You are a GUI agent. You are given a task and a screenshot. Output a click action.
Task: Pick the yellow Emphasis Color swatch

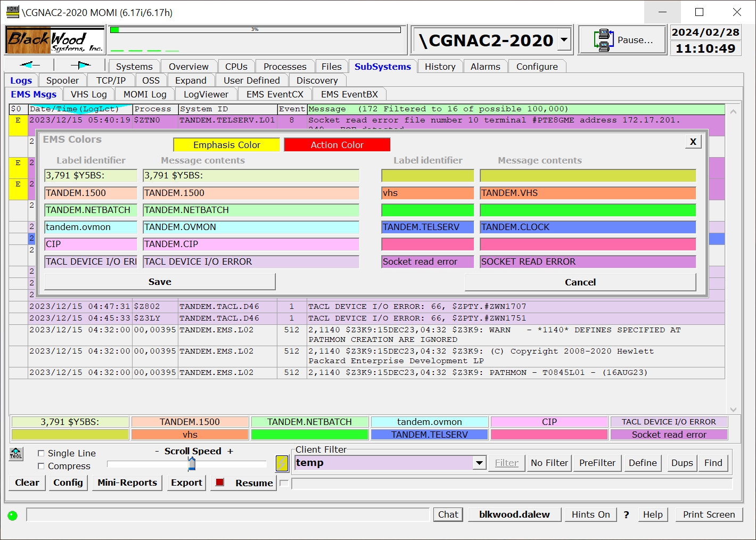click(x=226, y=145)
